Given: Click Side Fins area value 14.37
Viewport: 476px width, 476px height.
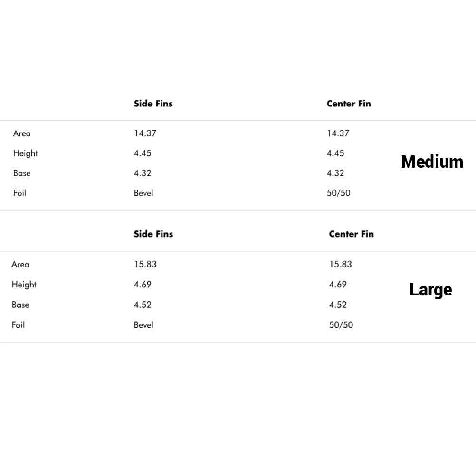Looking at the screenshot, I should coord(145,133).
